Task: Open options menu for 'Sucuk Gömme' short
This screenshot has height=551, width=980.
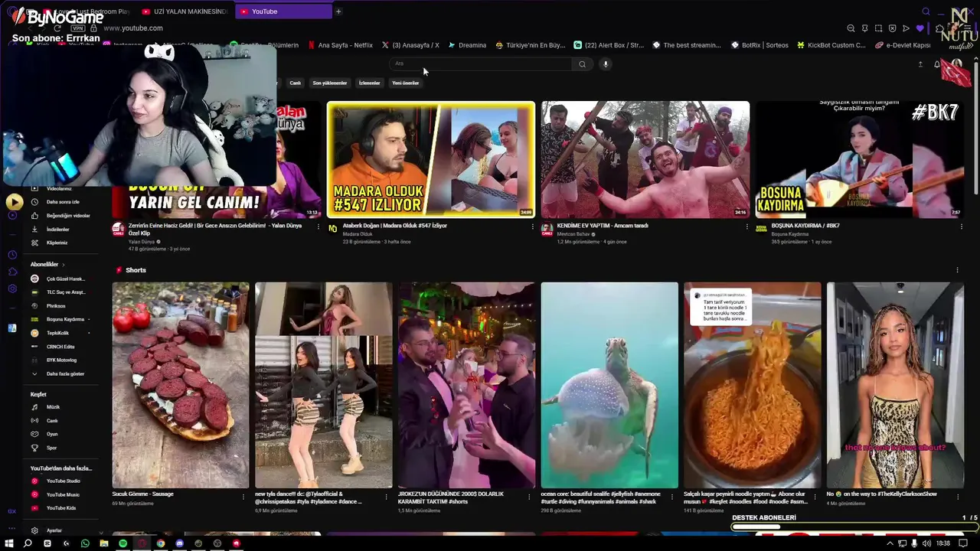Action: 243,497
